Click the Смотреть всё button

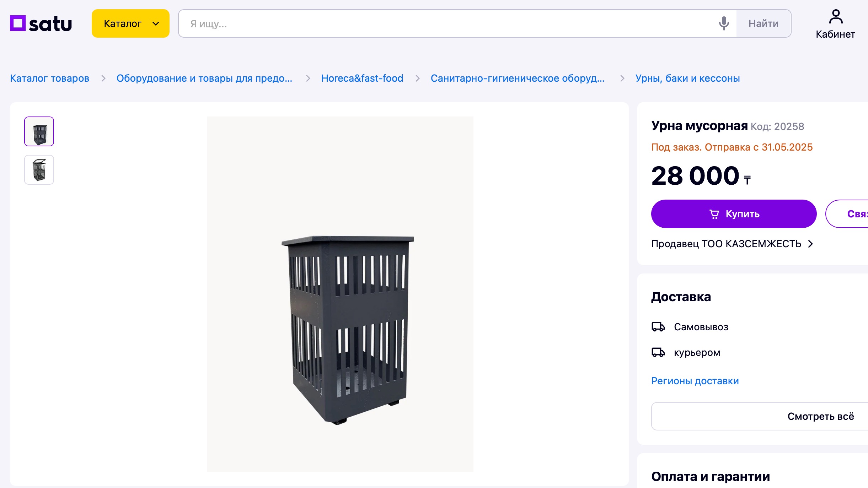point(820,416)
